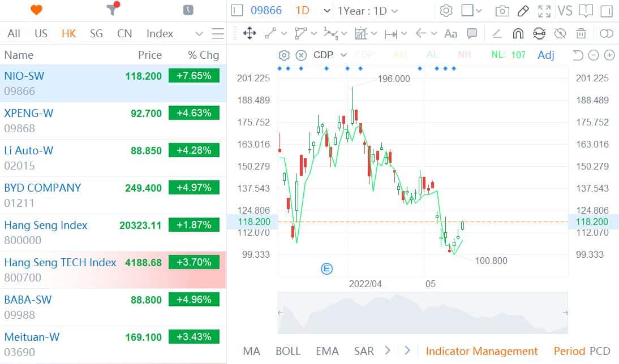The image size is (619, 364).
Task: Delete drawings using the trash icon
Action: [x=581, y=33]
